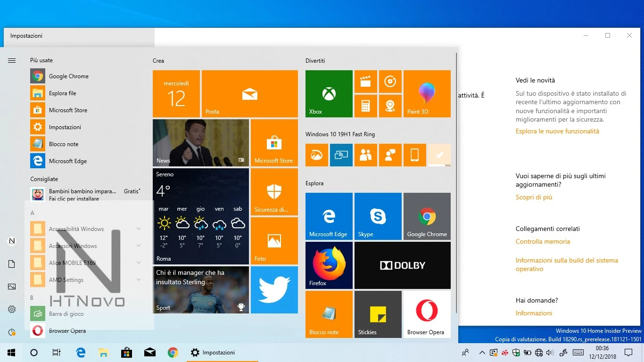Screen dimensions: 644x362
Task: Open Pictures from Start sidebar
Action: click(12, 287)
